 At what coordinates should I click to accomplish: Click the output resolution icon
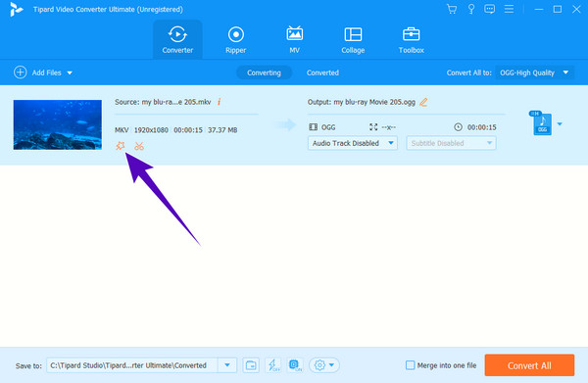coord(373,127)
